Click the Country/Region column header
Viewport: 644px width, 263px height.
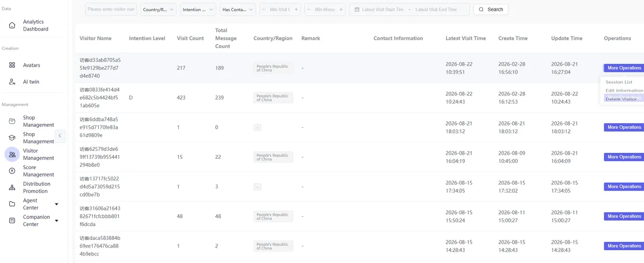(273, 39)
